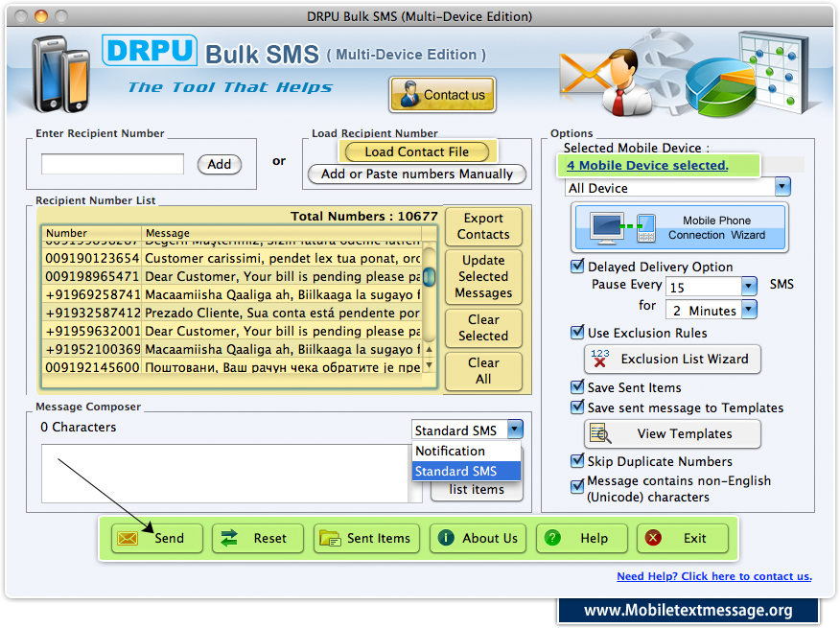Screen dimensions: 840x628
Task: Click Update Selected Messages button
Action: pos(483,276)
